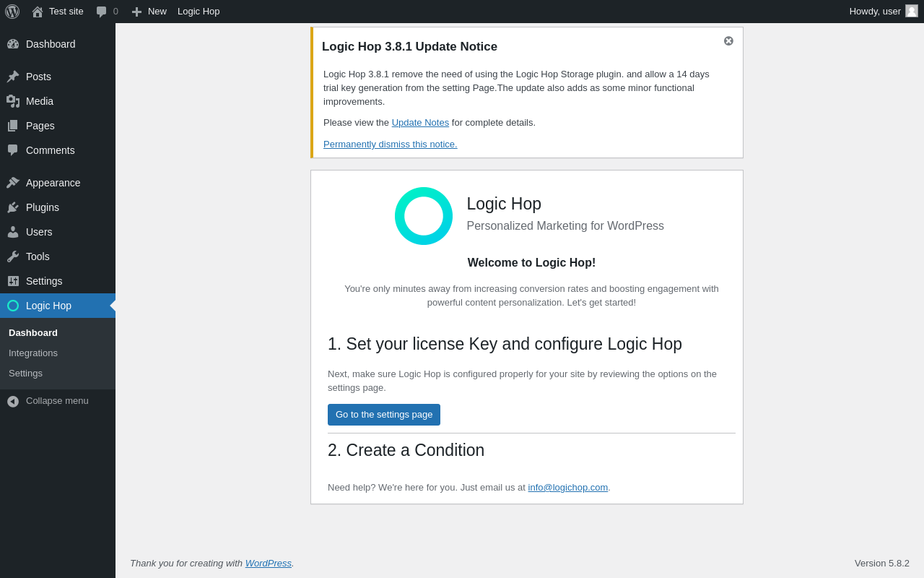The width and height of the screenshot is (924, 578).
Task: Collapse menu text in sidebar
Action: click(57, 401)
